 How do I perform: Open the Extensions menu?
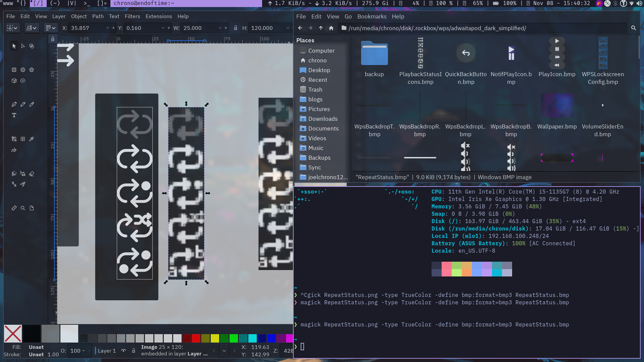click(x=158, y=16)
